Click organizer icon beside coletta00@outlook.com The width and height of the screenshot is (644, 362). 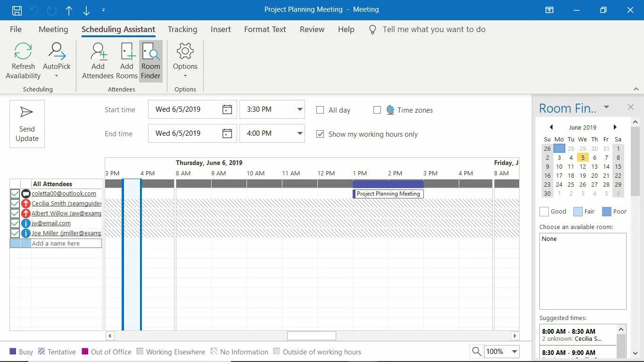click(26, 194)
